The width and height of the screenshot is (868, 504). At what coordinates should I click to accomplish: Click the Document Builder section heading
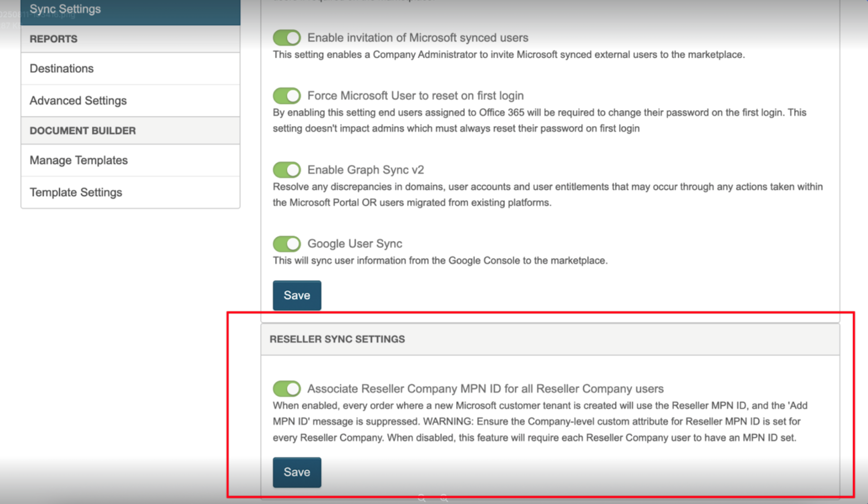coord(82,131)
